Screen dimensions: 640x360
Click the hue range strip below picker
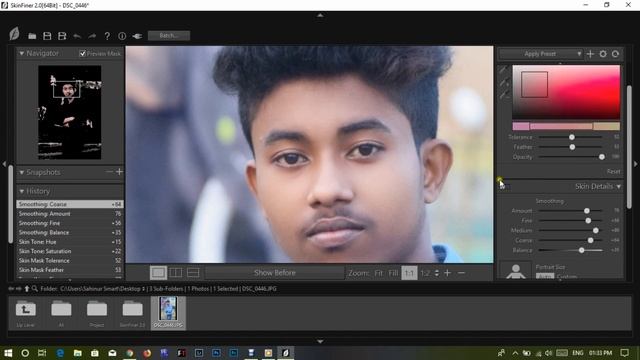click(x=566, y=126)
